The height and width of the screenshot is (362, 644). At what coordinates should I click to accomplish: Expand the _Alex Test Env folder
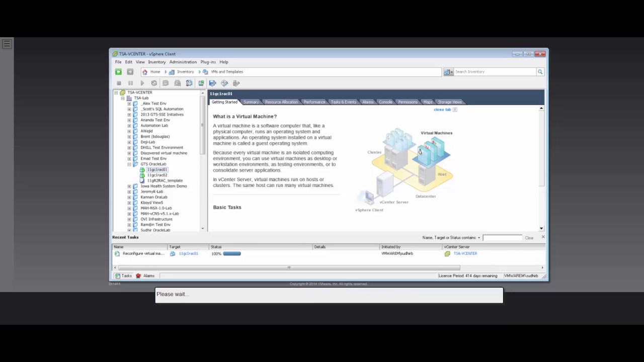129,104
